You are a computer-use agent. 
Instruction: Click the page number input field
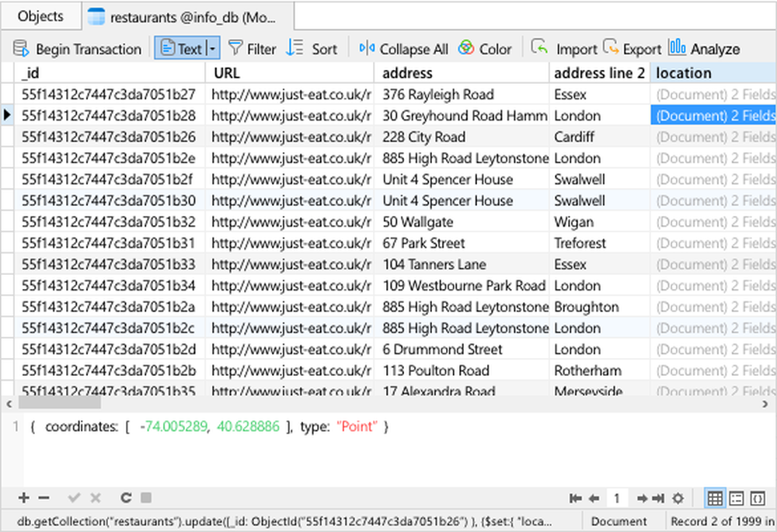618,498
